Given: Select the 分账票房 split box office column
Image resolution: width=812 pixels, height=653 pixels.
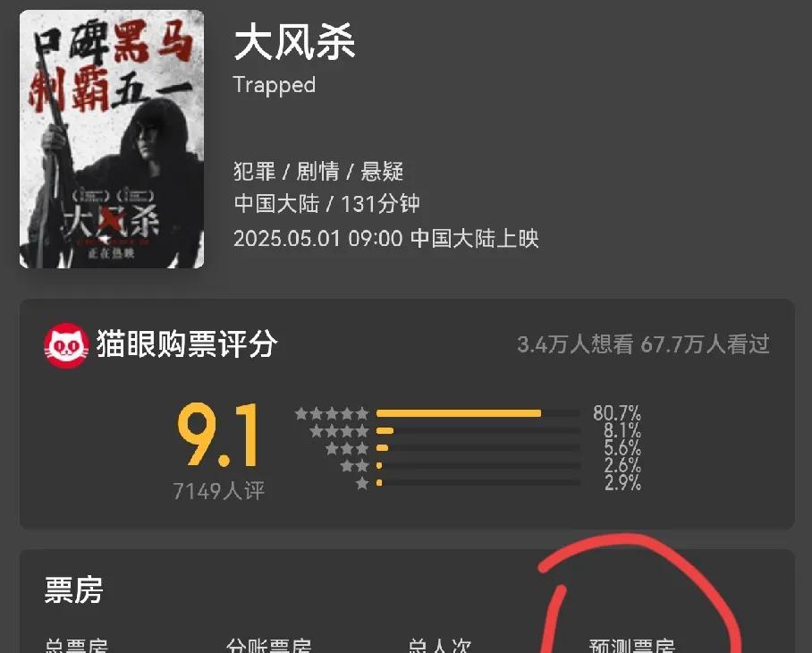Looking at the screenshot, I should (x=269, y=646).
